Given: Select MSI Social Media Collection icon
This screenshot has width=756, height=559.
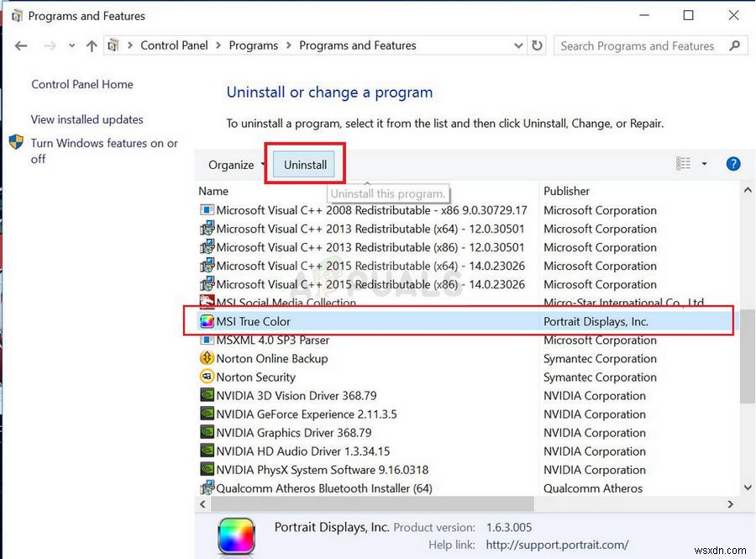Looking at the screenshot, I should coord(207,301).
